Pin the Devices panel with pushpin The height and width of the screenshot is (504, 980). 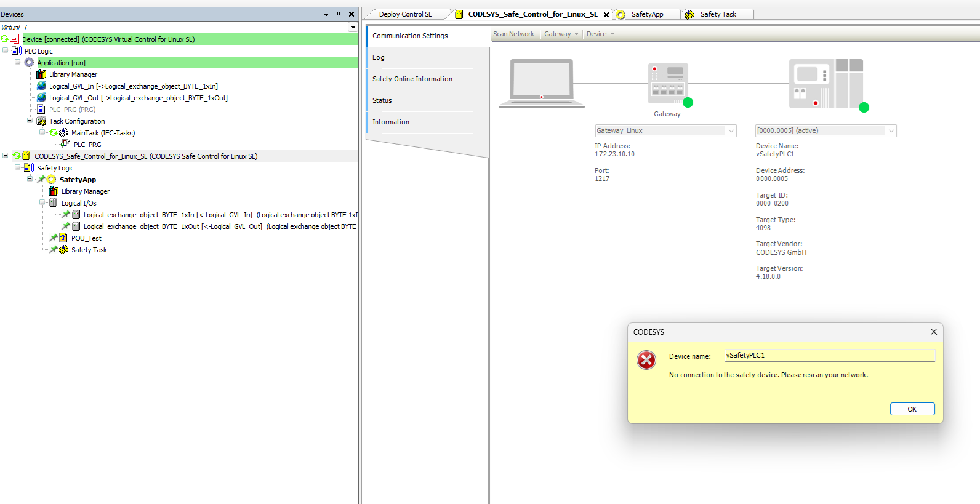(339, 14)
